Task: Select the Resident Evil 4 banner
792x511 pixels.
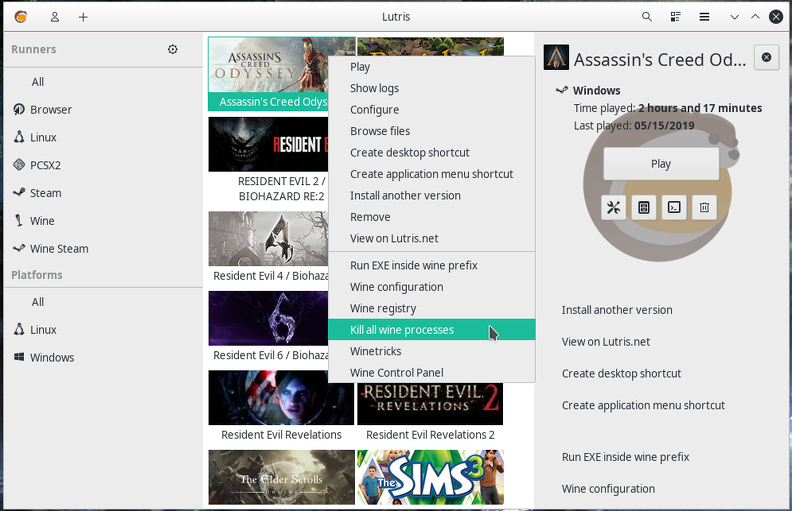Action: [x=268, y=238]
